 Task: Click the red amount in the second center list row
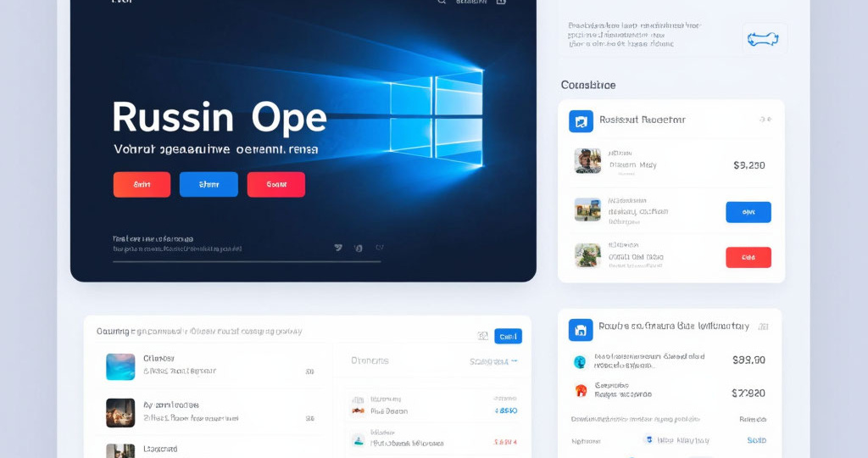505,442
